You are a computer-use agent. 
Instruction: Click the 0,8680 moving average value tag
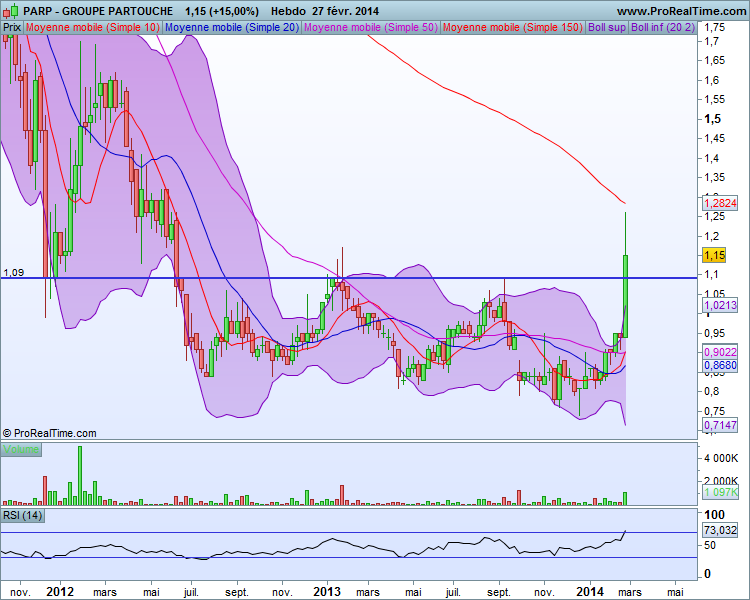[720, 365]
